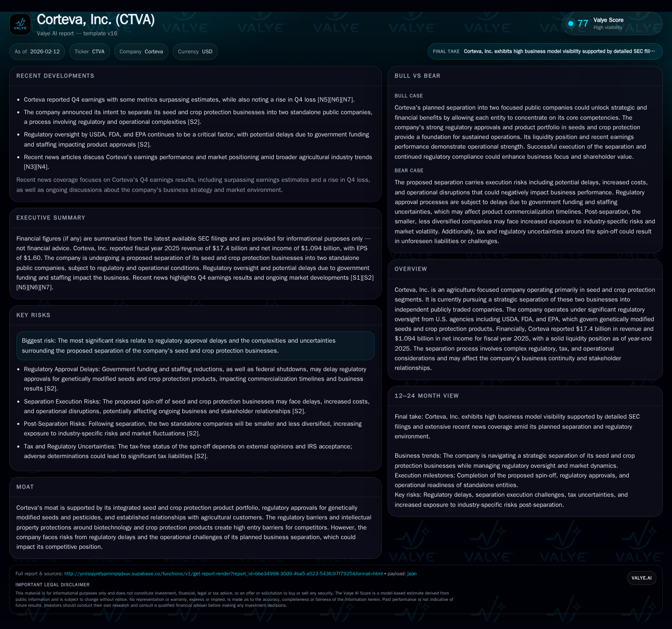
Task: Click the Recent Developments section header
Action: (55, 76)
